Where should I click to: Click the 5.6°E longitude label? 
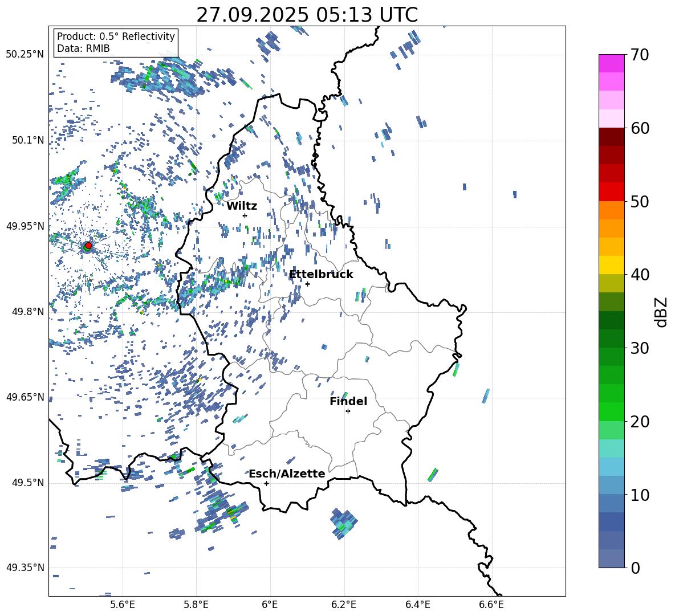[x=123, y=605]
